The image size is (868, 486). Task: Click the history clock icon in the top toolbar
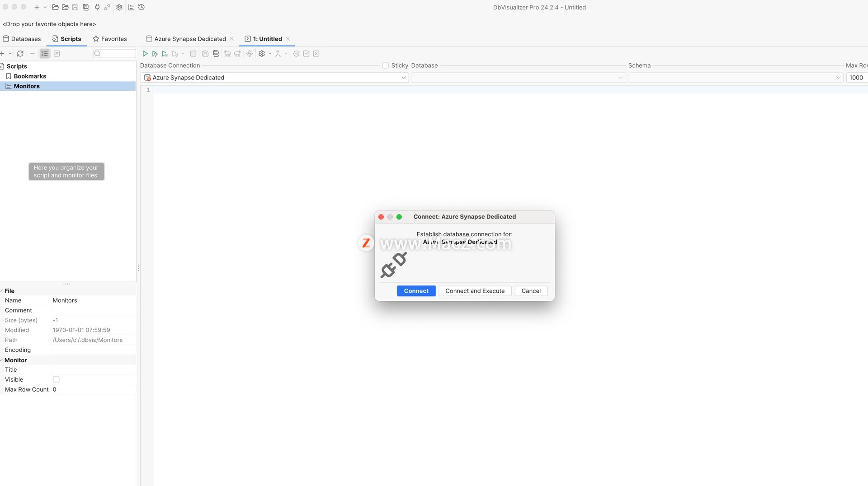(142, 7)
